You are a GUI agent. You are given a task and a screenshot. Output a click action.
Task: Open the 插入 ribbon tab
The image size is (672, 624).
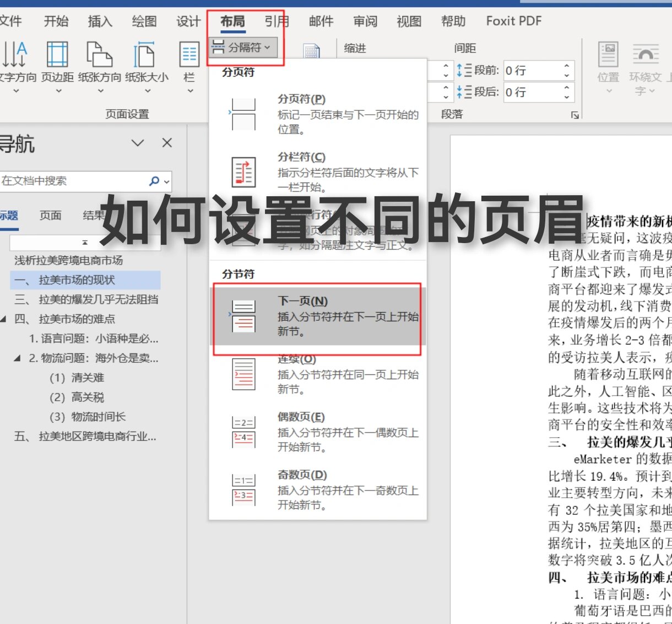(100, 21)
